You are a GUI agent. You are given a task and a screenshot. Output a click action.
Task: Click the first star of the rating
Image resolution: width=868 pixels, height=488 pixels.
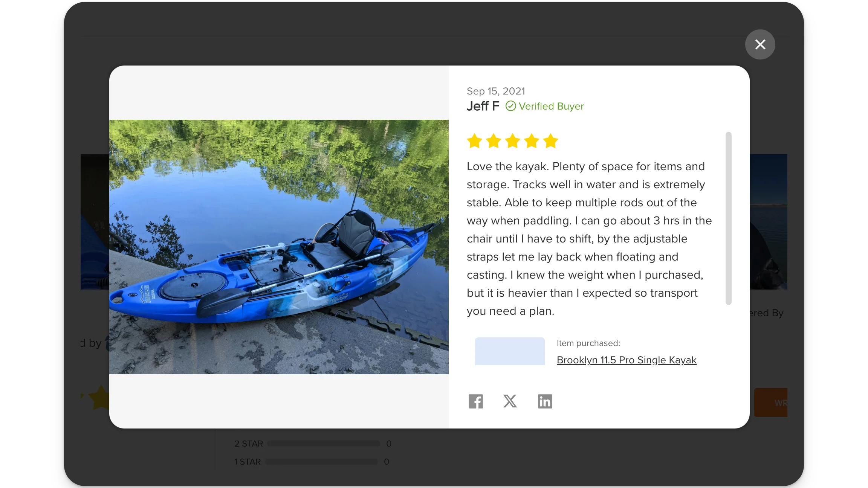tap(474, 141)
